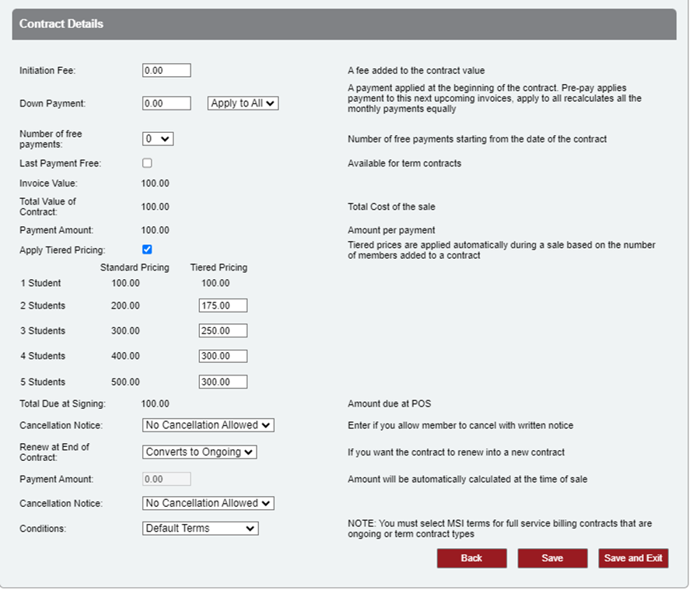Focus the 5 Students tiered price field

[222, 382]
